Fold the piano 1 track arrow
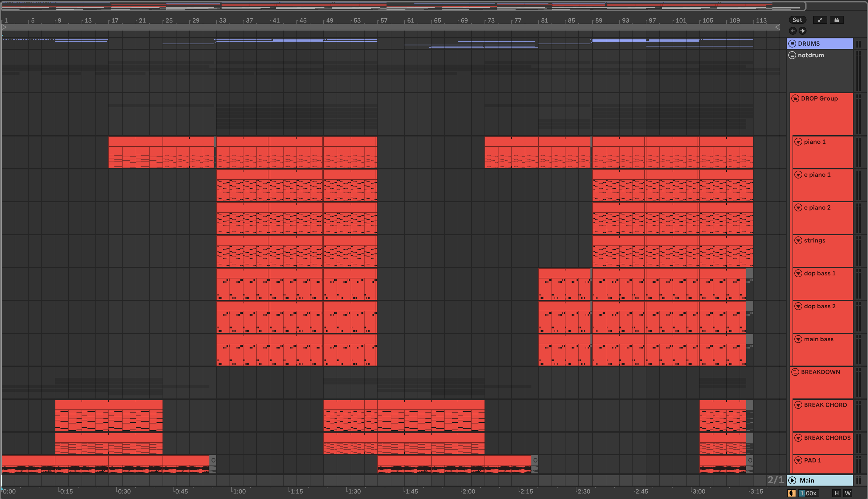868x499 pixels. tap(798, 142)
